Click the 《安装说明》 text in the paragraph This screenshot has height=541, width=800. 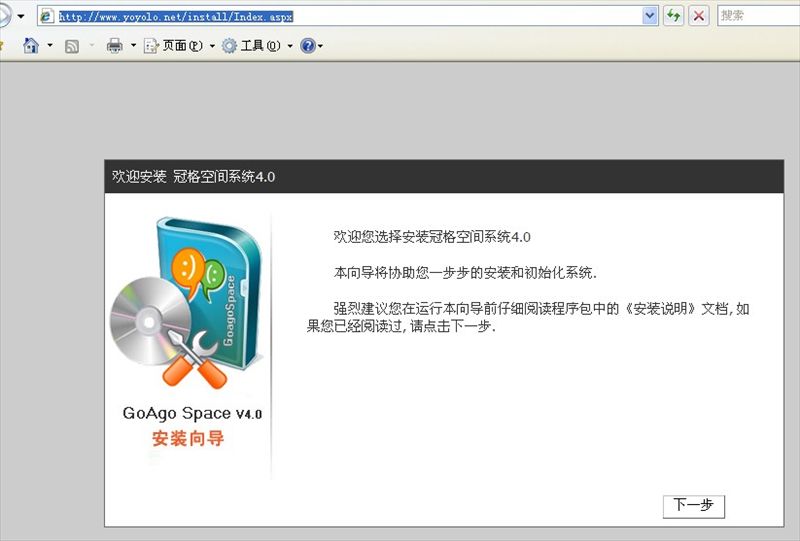(x=660, y=309)
